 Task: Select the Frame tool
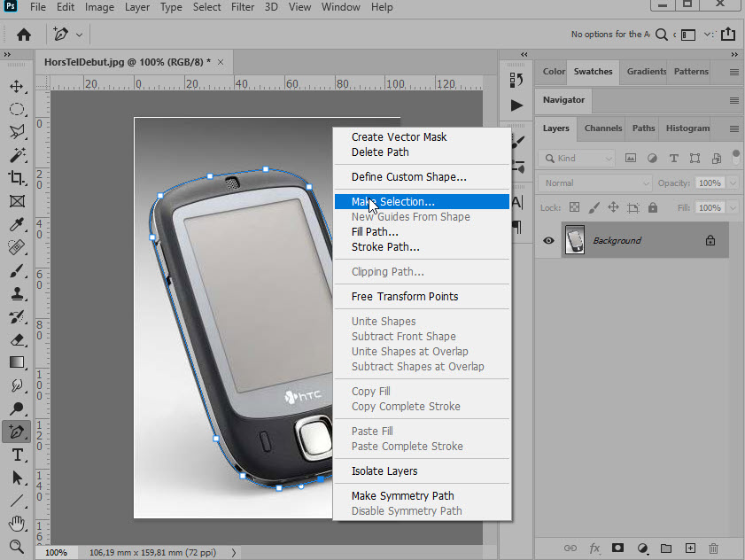pyautogui.click(x=17, y=201)
